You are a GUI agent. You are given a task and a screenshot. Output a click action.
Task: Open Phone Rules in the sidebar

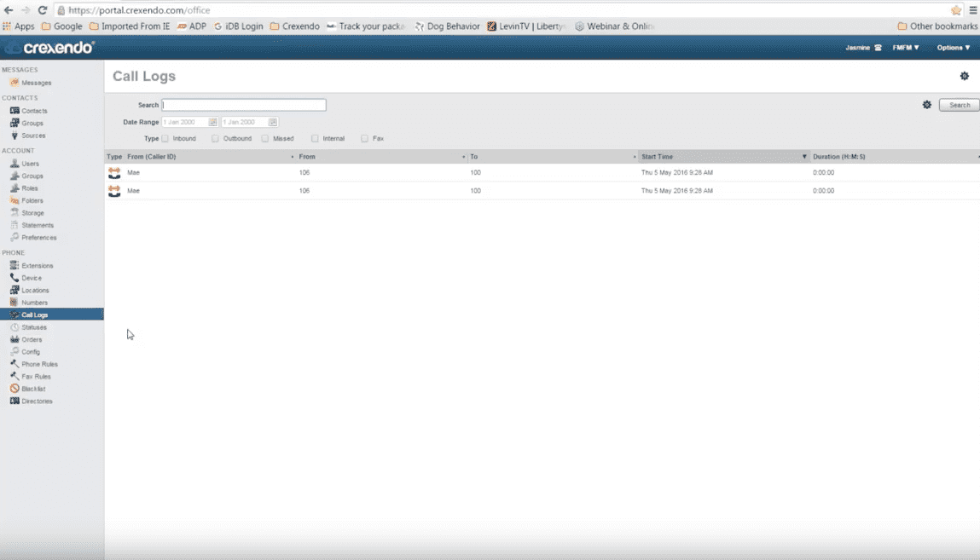pos(39,364)
